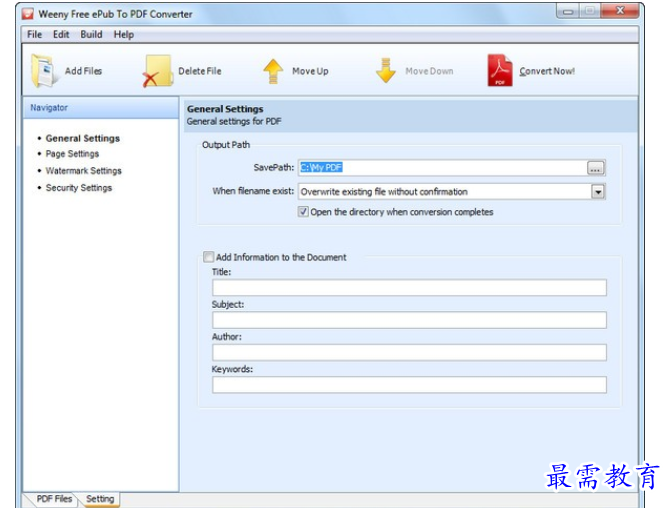Image resolution: width=668 pixels, height=508 pixels.
Task: Click the Title input field
Action: tap(409, 288)
